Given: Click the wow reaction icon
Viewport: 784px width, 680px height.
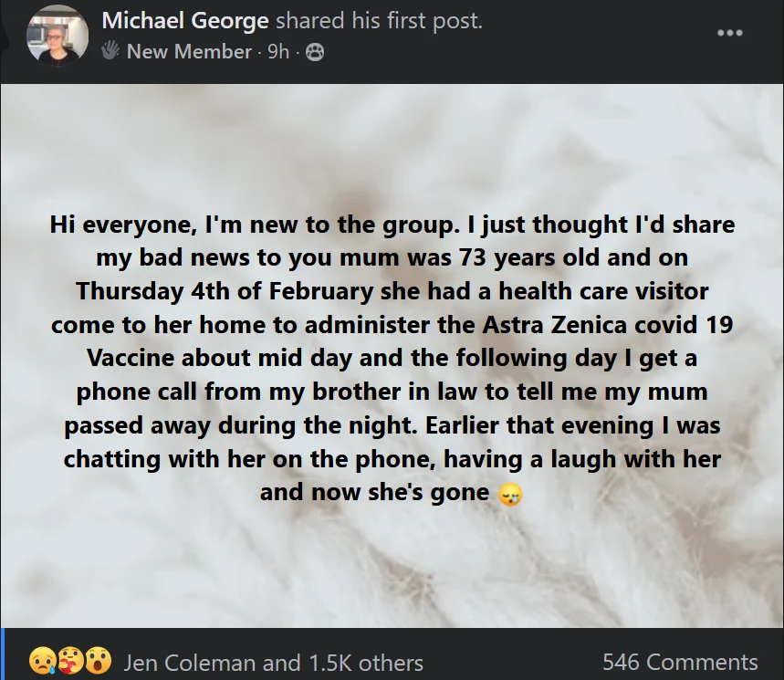Looking at the screenshot, I should point(99,660).
